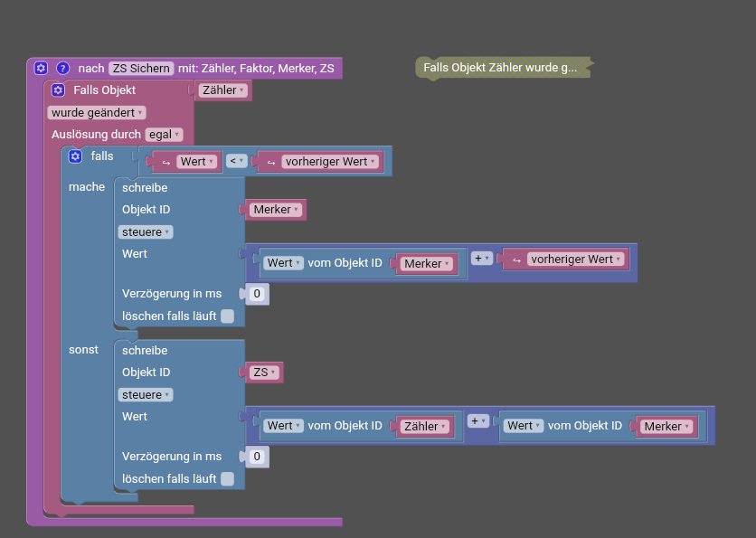Open 'vorheriger Wert' dropdown in mache addition
This screenshot has width=756, height=538.
click(576, 260)
